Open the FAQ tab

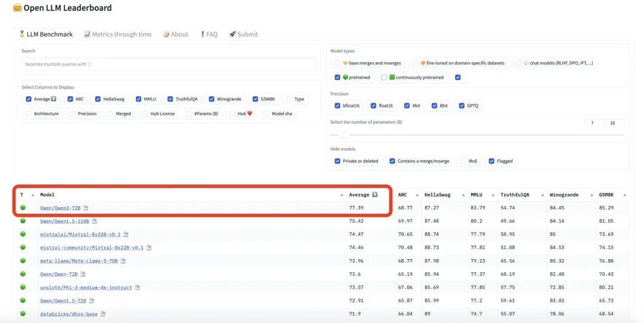(x=209, y=34)
